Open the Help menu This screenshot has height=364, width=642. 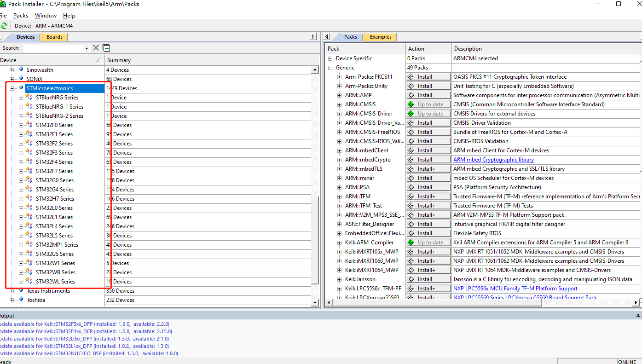pos(69,15)
